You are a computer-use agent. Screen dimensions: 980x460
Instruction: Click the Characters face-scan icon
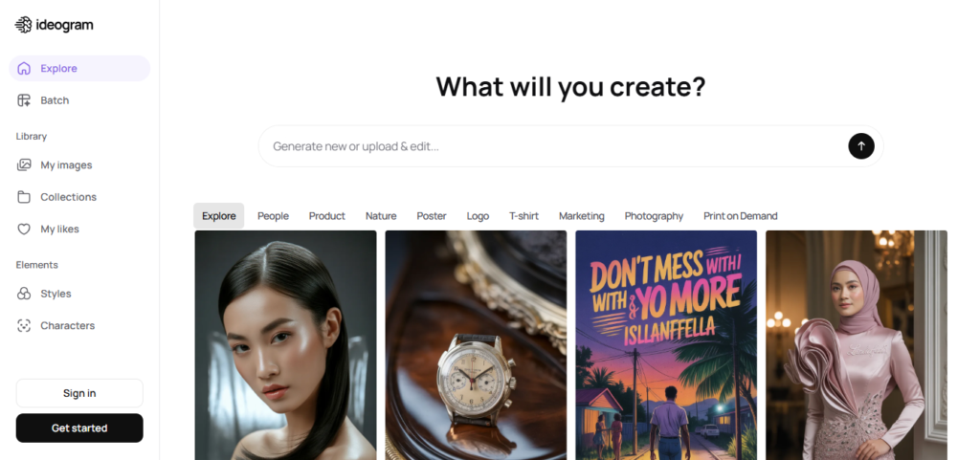click(x=24, y=326)
